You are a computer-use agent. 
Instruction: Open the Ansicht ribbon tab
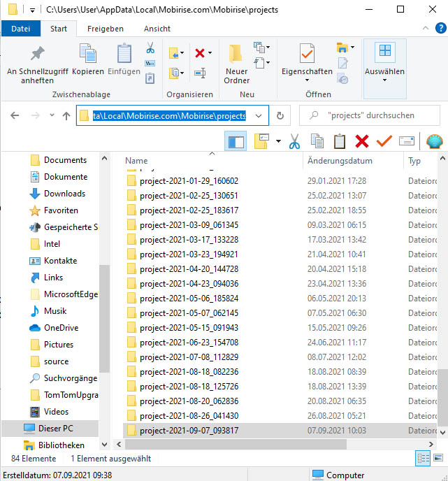tap(157, 29)
